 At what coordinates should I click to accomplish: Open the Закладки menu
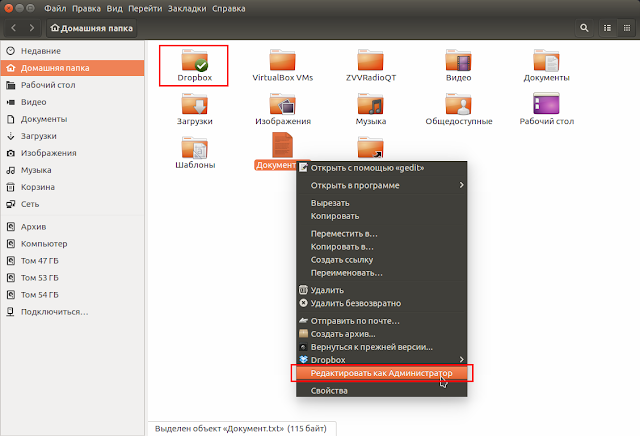187,8
